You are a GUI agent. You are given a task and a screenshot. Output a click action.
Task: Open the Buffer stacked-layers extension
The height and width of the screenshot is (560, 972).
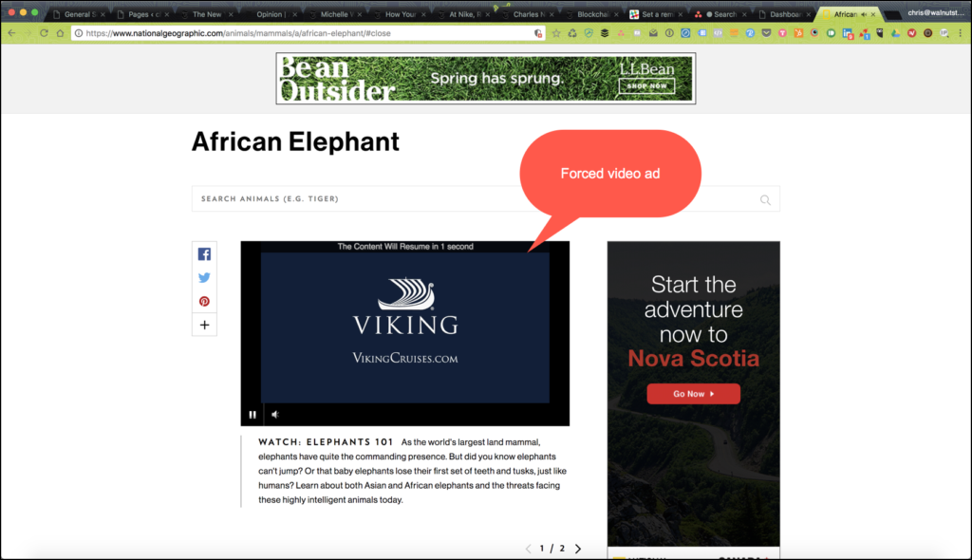pyautogui.click(x=605, y=33)
